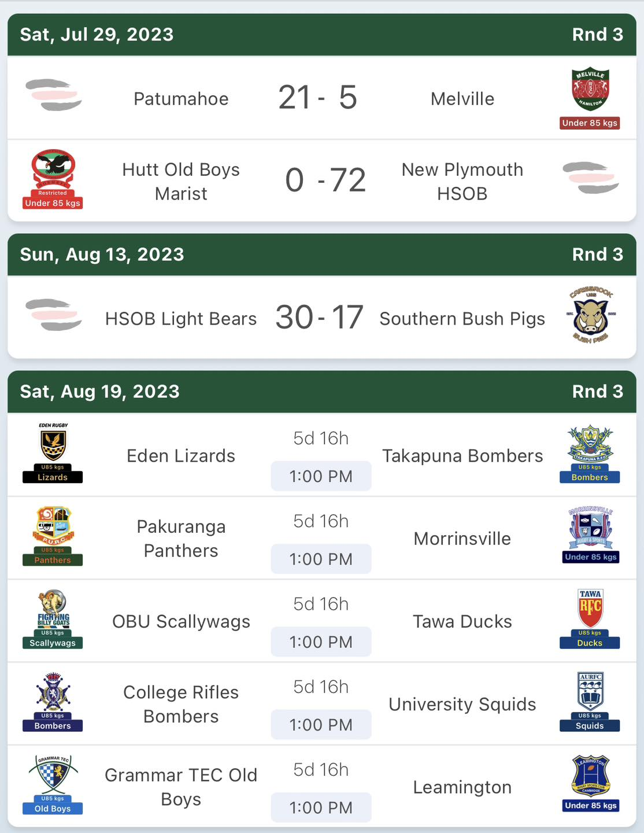Tap the 1:00 PM time for Eden Lizards match
644x833 pixels.
(321, 476)
